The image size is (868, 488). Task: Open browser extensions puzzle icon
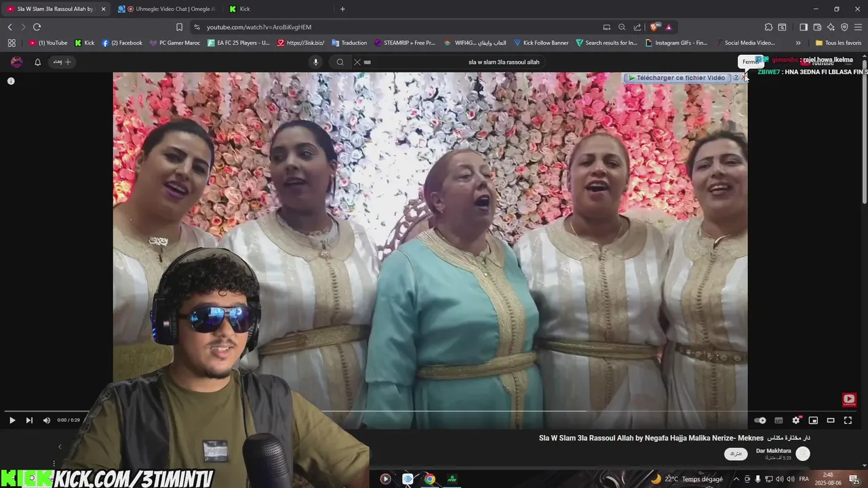[768, 27]
